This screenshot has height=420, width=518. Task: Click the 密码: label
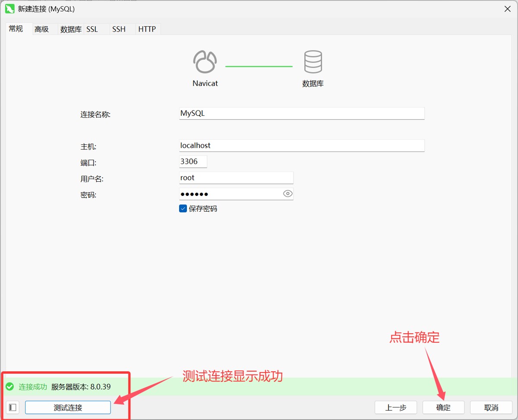(x=88, y=195)
